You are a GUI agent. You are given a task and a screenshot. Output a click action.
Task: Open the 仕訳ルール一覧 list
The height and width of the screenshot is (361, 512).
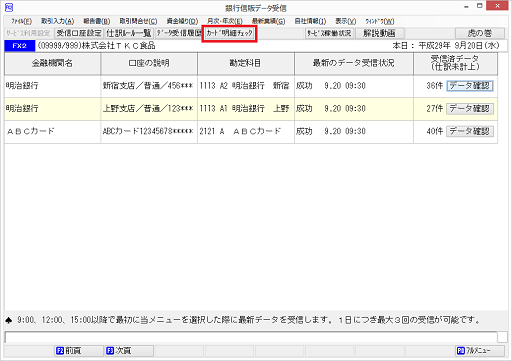click(129, 33)
